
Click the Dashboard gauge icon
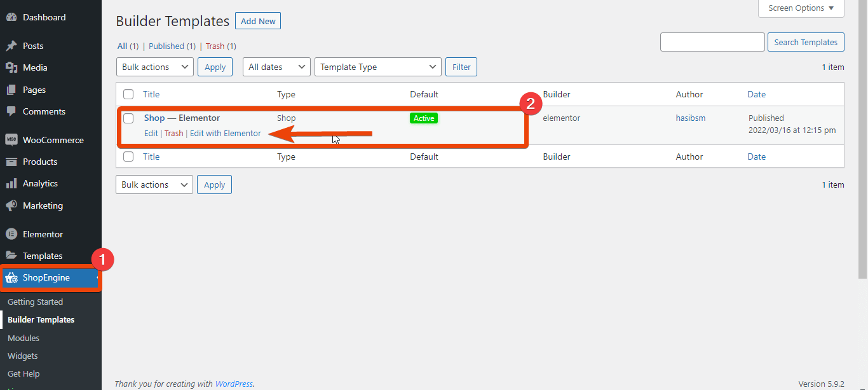pyautogui.click(x=11, y=17)
